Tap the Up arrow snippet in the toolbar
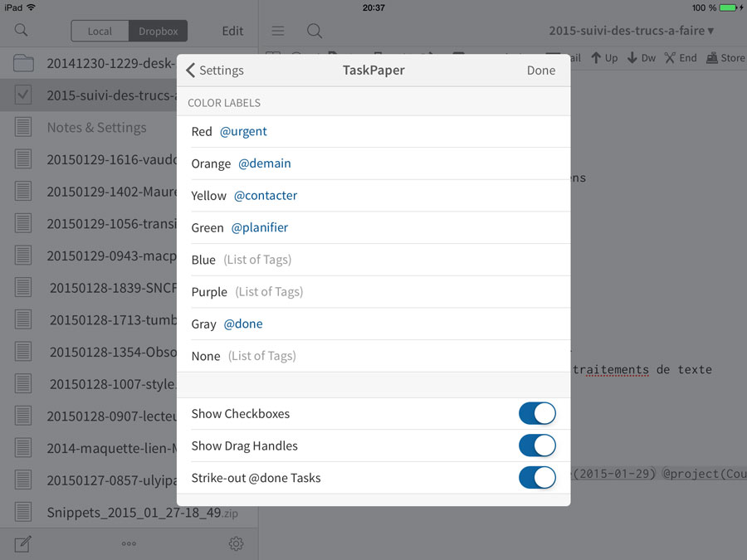The height and width of the screenshot is (560, 747). pyautogui.click(x=604, y=58)
